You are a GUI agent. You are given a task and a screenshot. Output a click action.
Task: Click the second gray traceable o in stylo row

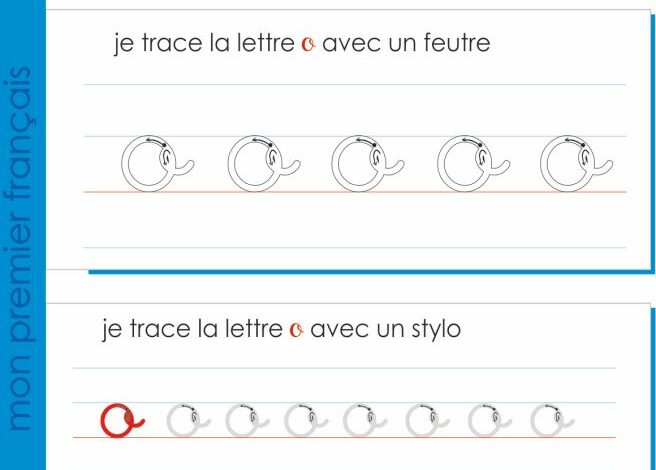tap(247, 421)
